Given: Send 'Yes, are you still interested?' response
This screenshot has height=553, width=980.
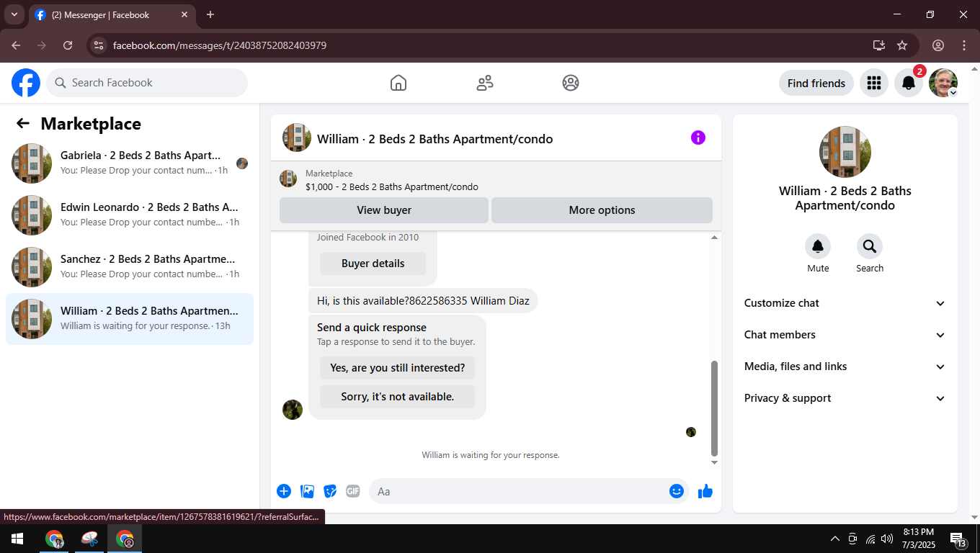Looking at the screenshot, I should click(x=397, y=368).
